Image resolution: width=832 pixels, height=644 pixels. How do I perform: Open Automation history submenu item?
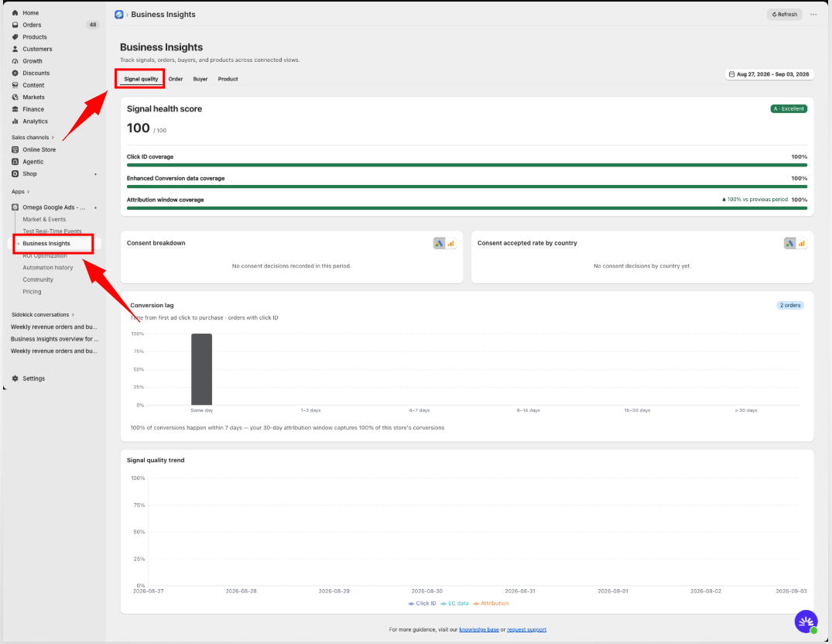(x=48, y=267)
